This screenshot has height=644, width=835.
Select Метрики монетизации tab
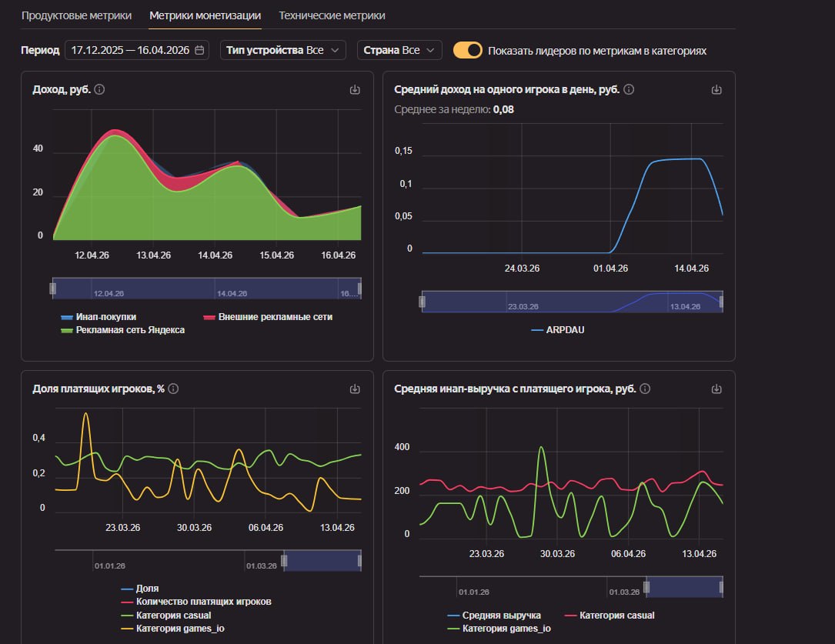pos(205,15)
